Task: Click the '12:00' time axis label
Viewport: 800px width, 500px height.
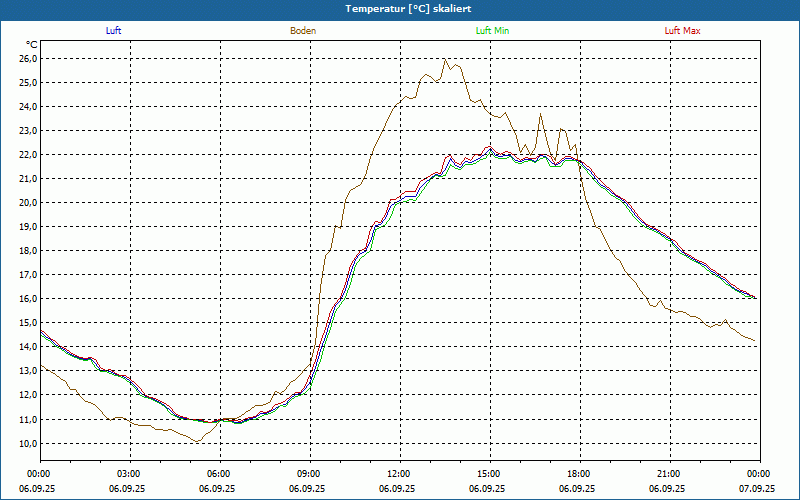Action: click(401, 474)
